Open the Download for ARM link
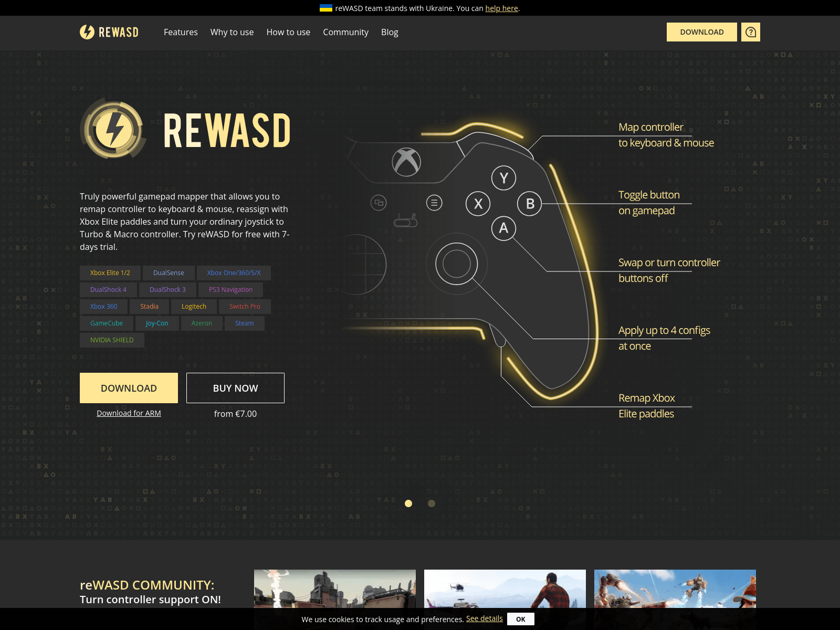Viewport: 840px width, 630px height. click(129, 413)
